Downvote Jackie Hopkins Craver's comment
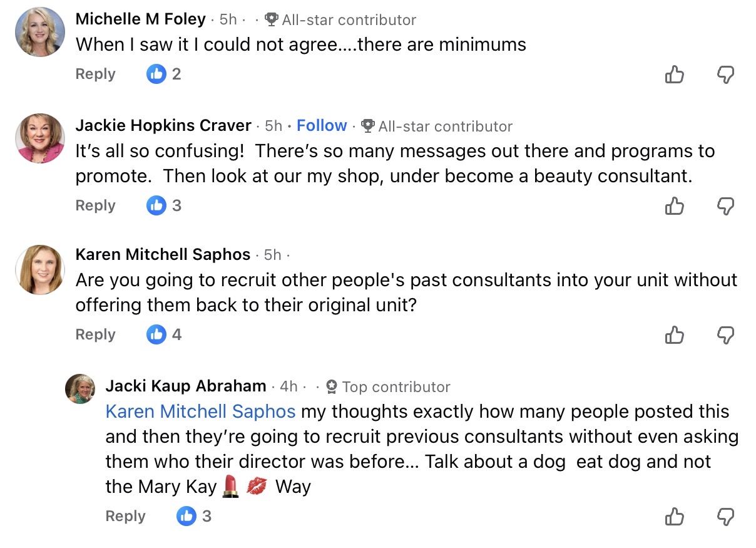 [725, 206]
